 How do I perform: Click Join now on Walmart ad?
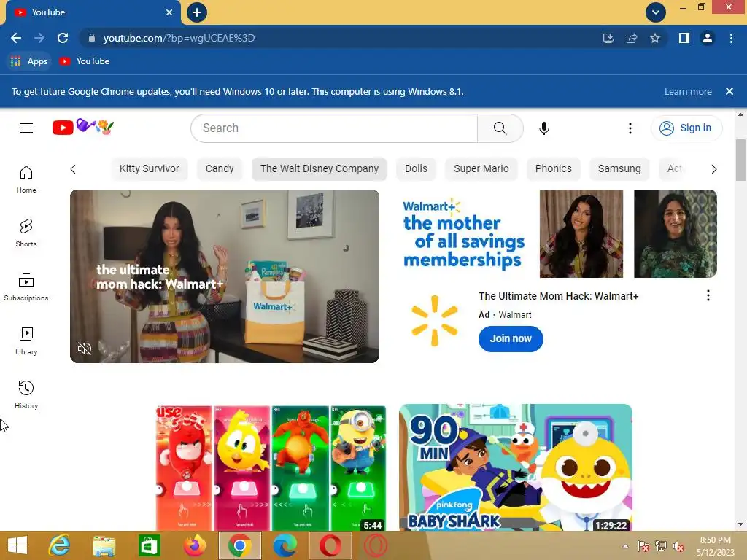511,338
